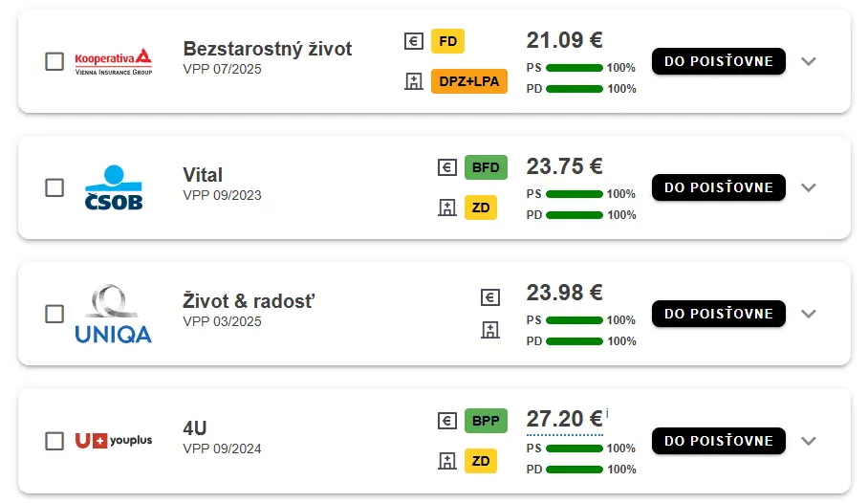Viewport: 868px width, 503px height.
Task: Click the info icon beside 27.20 € price
Action: pyautogui.click(x=607, y=413)
